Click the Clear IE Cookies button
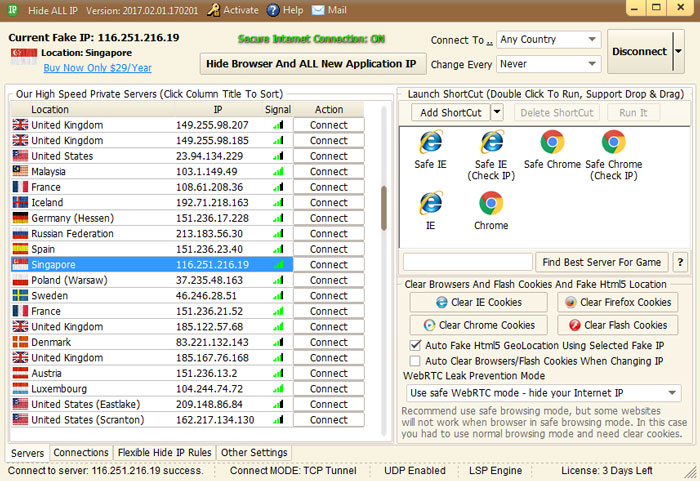The height and width of the screenshot is (481, 700). tap(479, 302)
